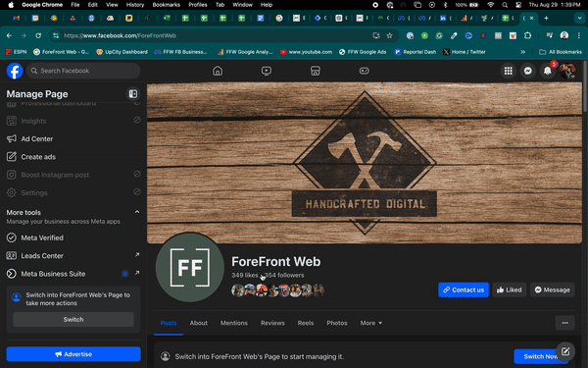Bookmark this page with star icon
This screenshot has width=588, height=368.
390,35
